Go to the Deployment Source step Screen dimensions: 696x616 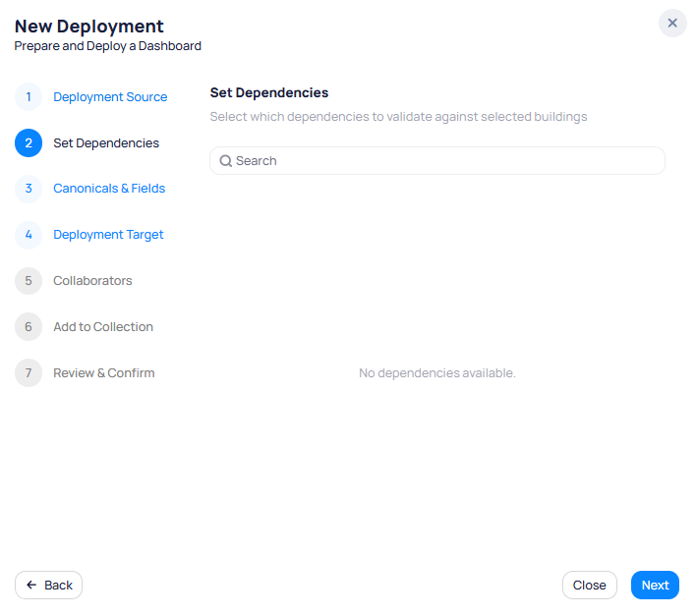[110, 97]
